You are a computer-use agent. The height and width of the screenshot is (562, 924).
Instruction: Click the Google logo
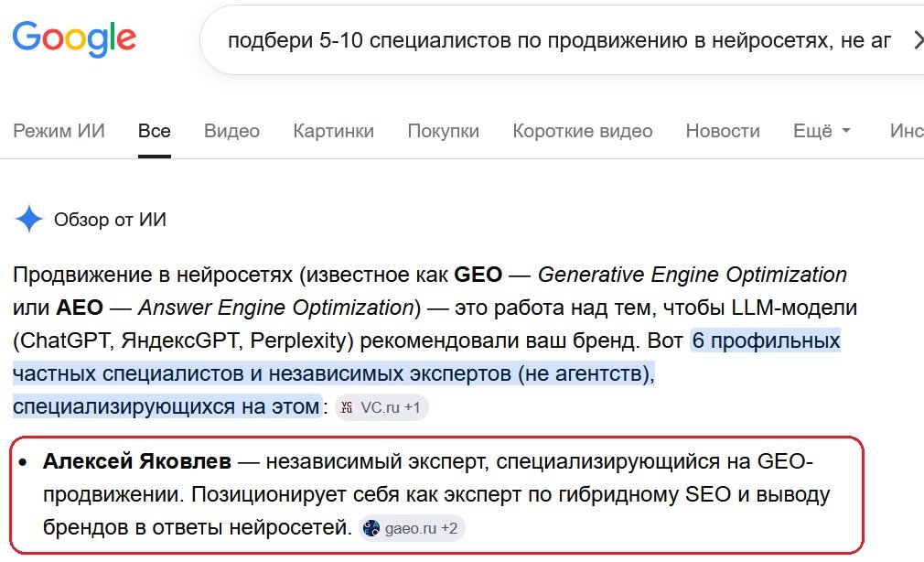(74, 39)
